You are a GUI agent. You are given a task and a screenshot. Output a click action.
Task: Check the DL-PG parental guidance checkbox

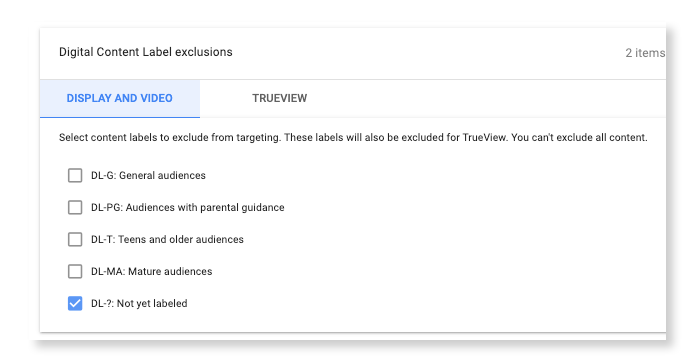(75, 207)
